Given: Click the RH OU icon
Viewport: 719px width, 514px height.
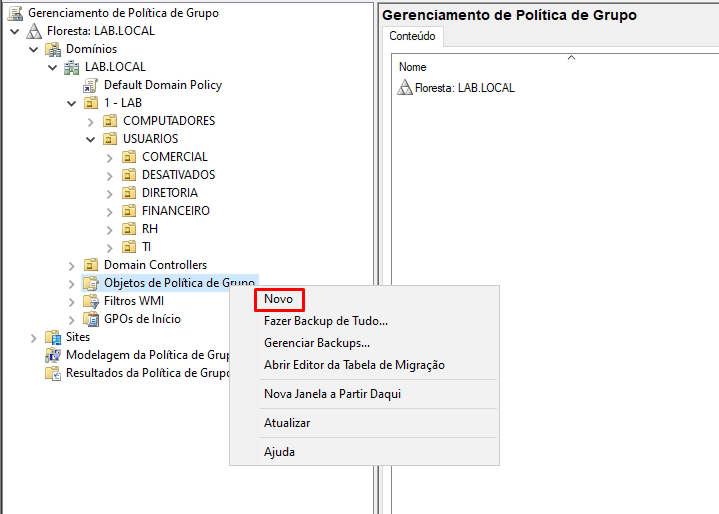Looking at the screenshot, I should click(x=129, y=228).
